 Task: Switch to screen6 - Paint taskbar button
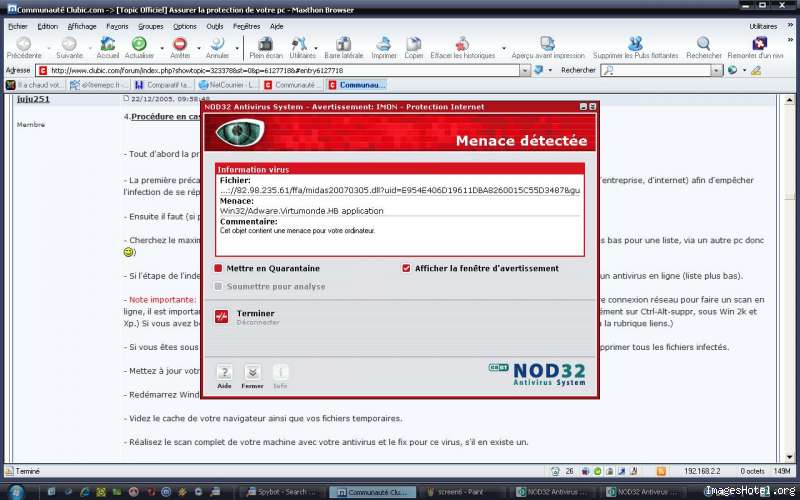pyautogui.click(x=460, y=492)
